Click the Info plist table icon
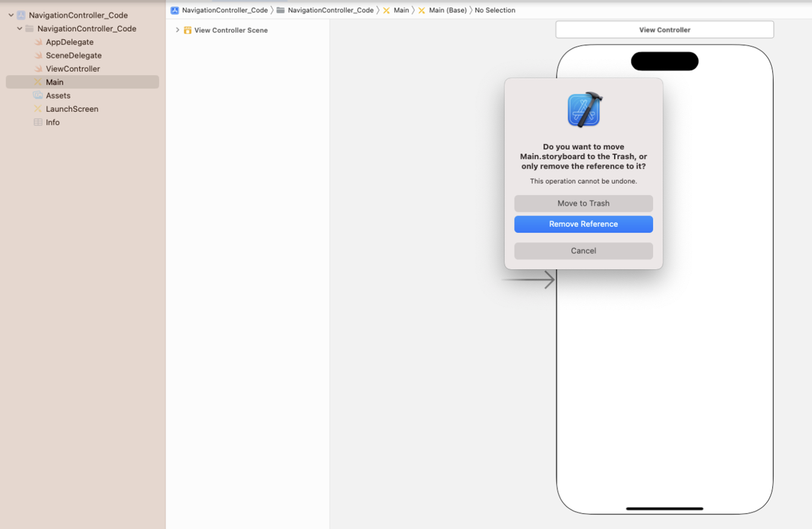This screenshot has width=812, height=529. [38, 122]
